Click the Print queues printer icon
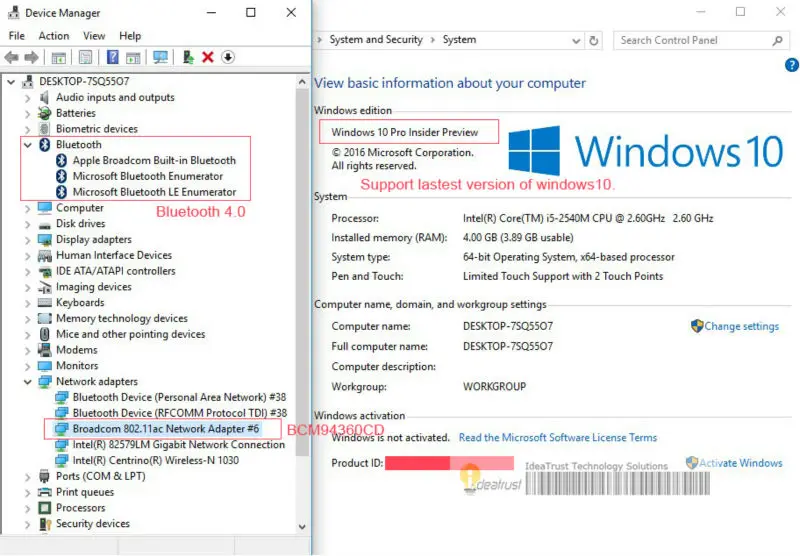The height and width of the screenshot is (556, 800). pyautogui.click(x=45, y=492)
